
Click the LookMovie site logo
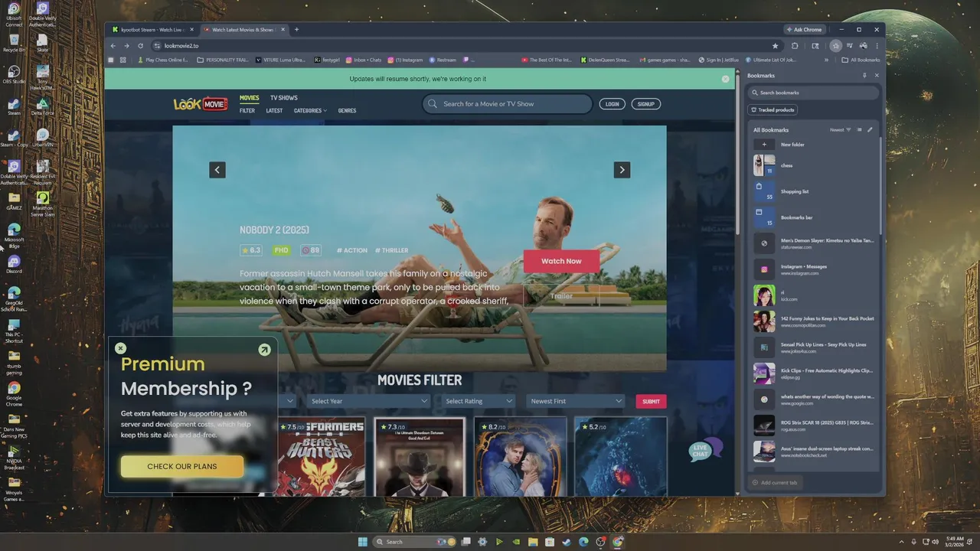pos(201,104)
